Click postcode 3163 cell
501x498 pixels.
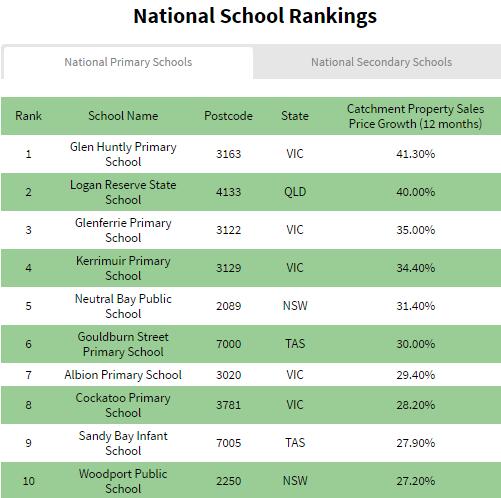click(x=228, y=154)
